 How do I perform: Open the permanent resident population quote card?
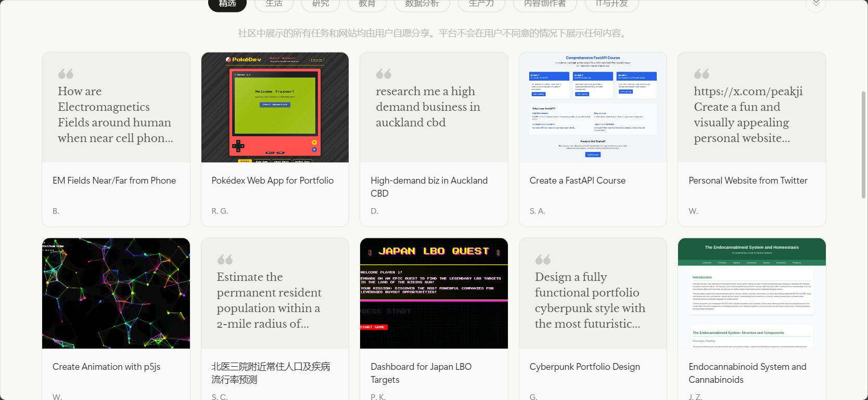275,293
